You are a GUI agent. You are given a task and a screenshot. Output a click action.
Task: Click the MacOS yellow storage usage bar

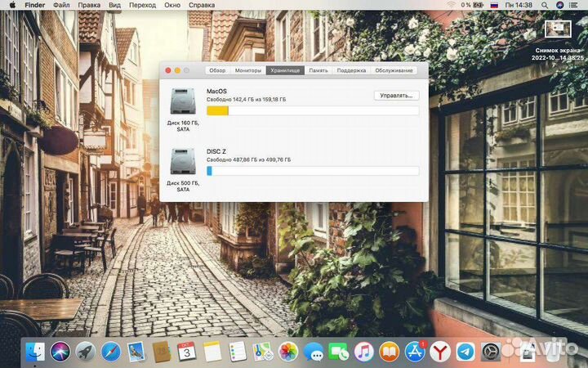[x=313, y=110]
